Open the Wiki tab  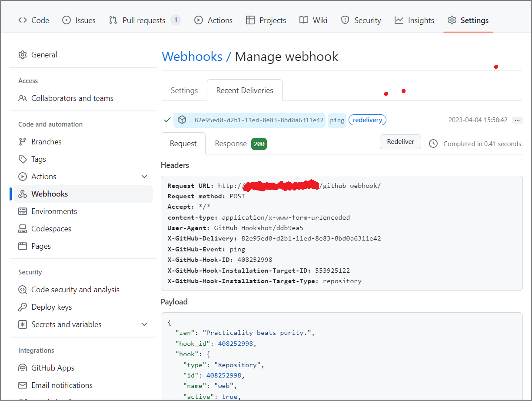coord(313,20)
